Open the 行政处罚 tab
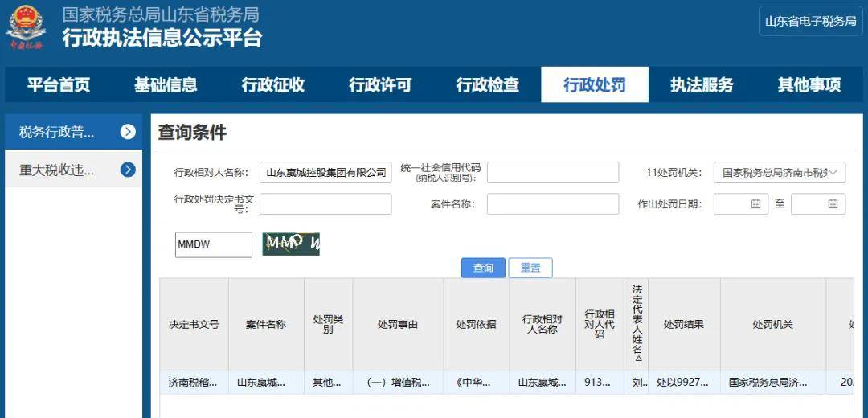 (x=594, y=85)
